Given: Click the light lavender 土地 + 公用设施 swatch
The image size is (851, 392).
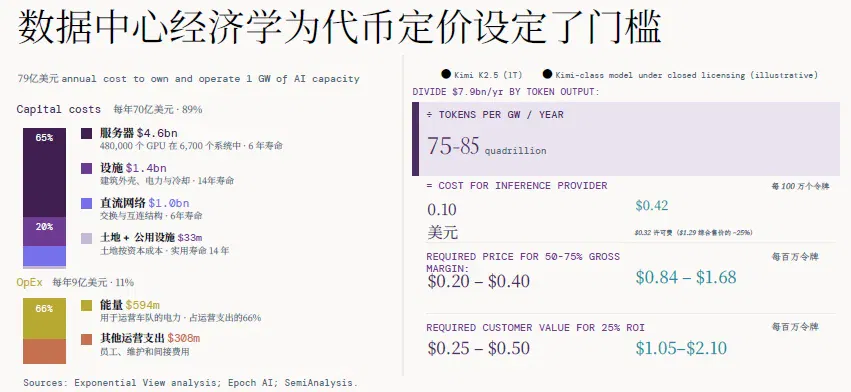Looking at the screenshot, I should tap(86, 238).
